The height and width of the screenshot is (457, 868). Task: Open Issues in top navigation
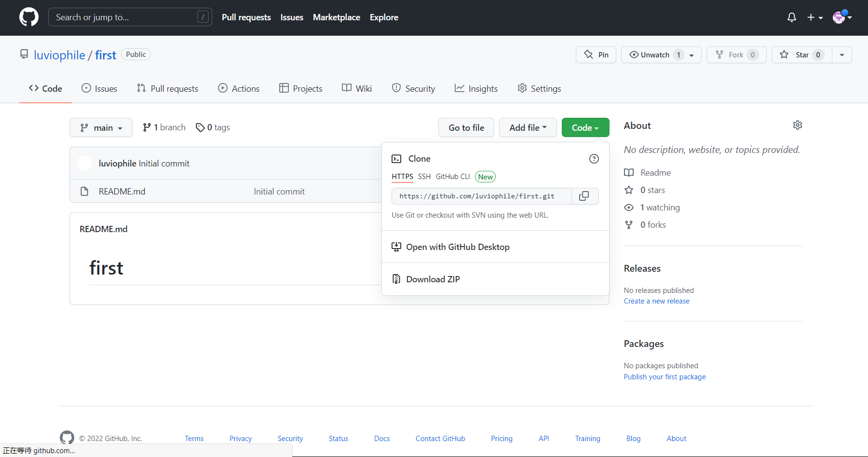pos(292,17)
